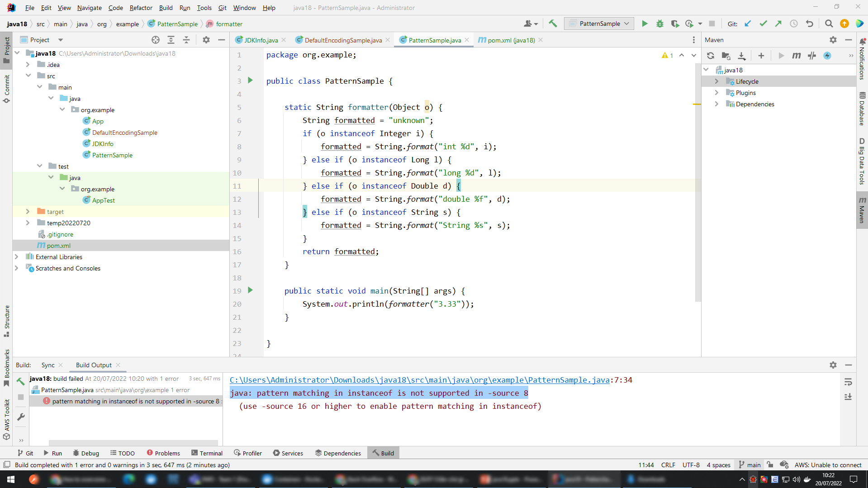Click the Windows Start button
Screen dimensions: 868x488
coord(11,479)
